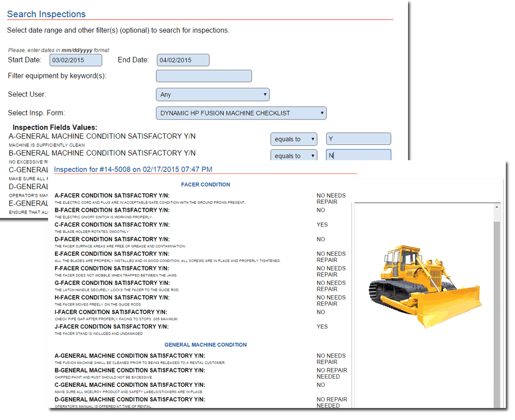The image size is (515, 420).
Task: Click the 'YES' answer for C-FACER condition
Action: pyautogui.click(x=322, y=225)
